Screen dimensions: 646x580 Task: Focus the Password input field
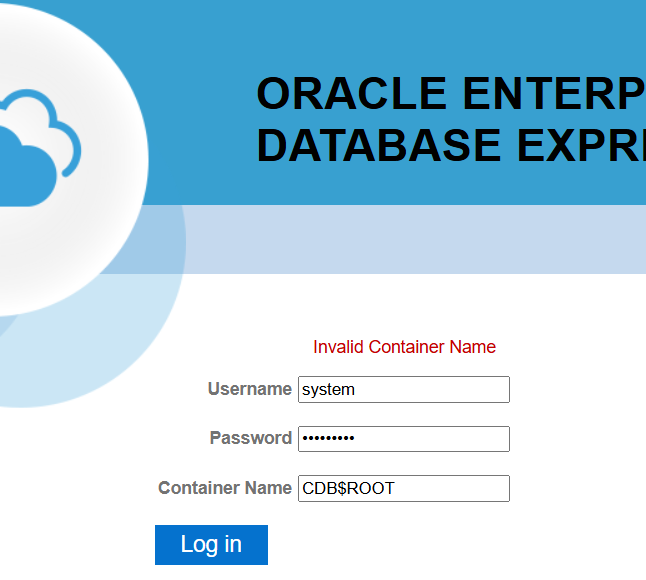click(x=404, y=439)
